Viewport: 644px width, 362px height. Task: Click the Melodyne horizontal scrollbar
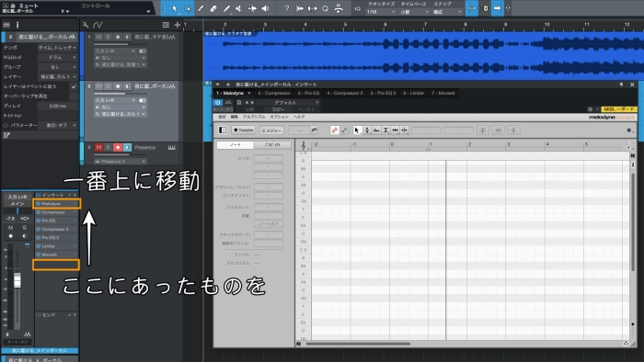(357, 344)
